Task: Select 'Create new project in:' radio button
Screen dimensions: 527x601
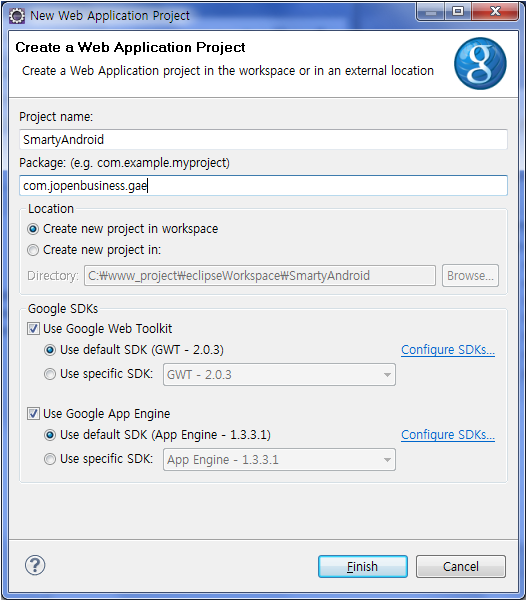Action: [x=33, y=250]
